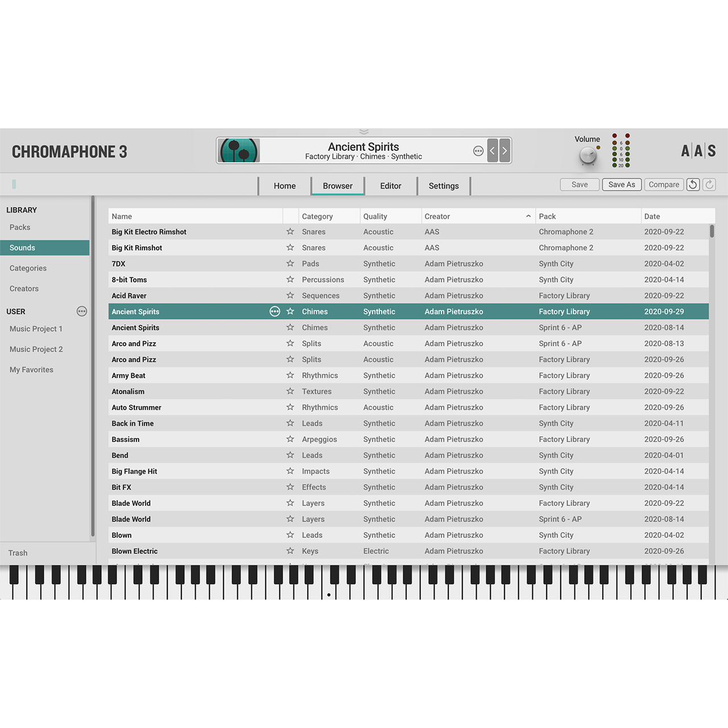Favorite the Blade World sound

click(290, 503)
